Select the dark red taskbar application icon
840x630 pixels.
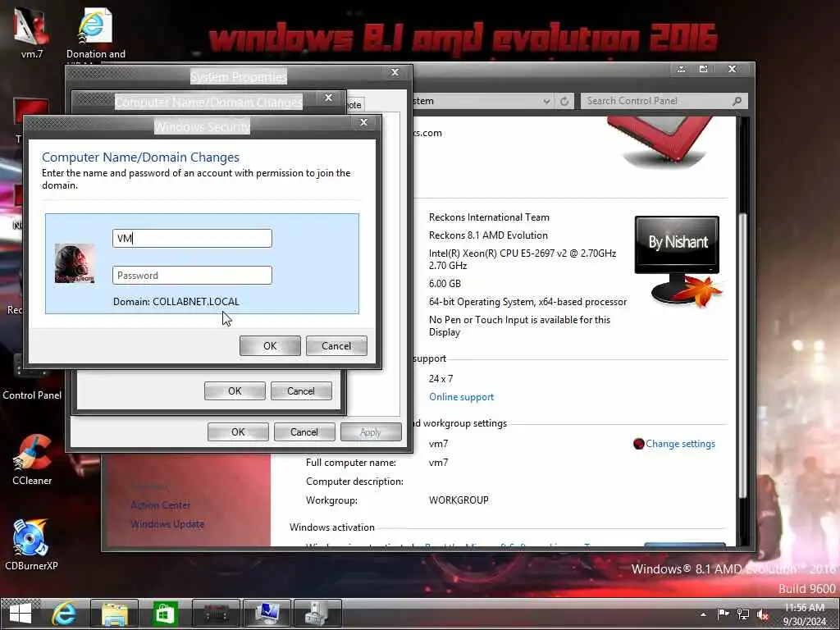click(x=216, y=614)
